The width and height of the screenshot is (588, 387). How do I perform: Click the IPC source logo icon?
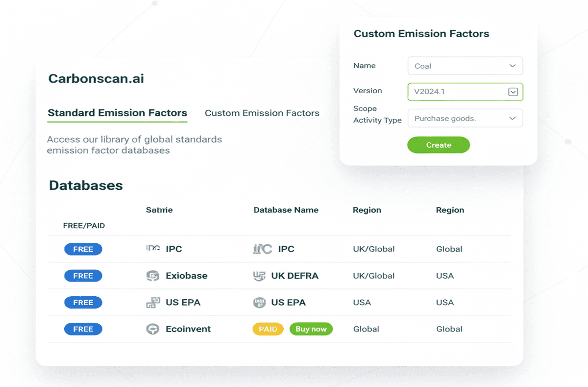[153, 249]
